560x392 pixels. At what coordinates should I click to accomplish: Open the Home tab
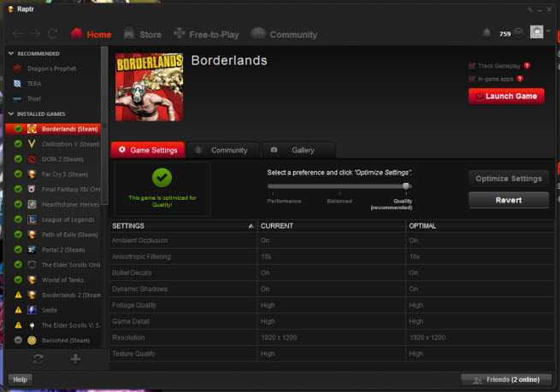91,34
